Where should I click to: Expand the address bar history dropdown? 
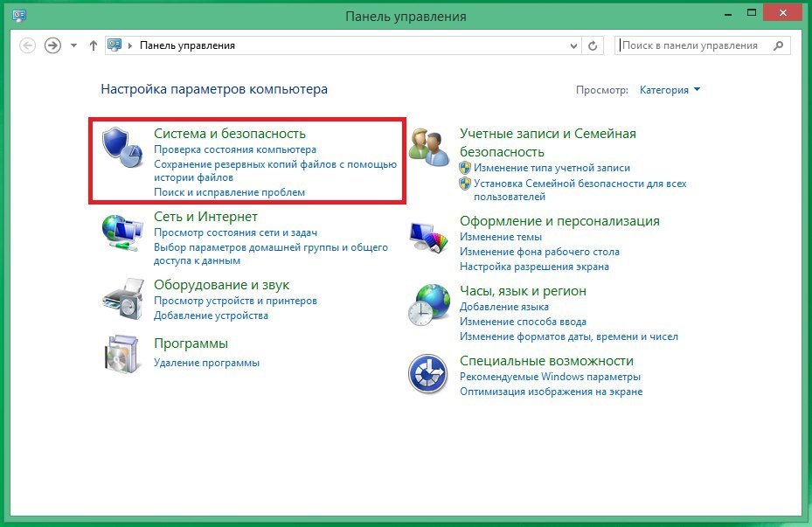pos(573,45)
